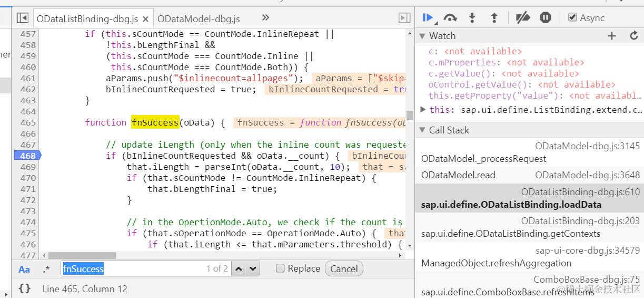The width and height of the screenshot is (644, 298).
Task: Cancel the search bar
Action: coord(344,269)
